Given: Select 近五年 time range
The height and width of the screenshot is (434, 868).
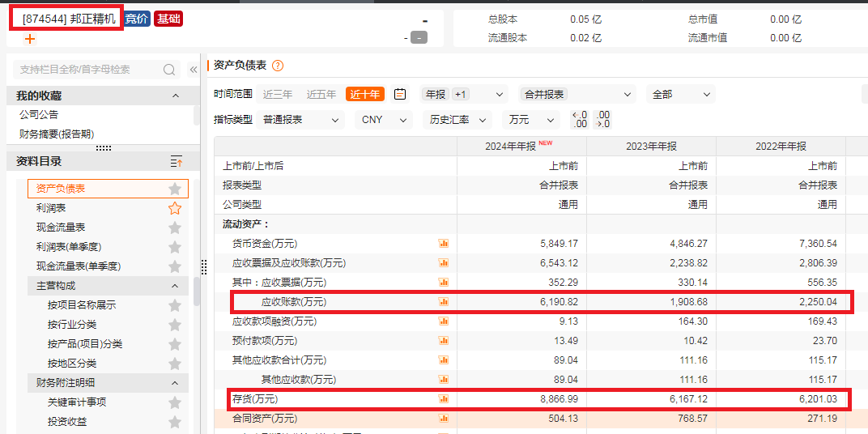Looking at the screenshot, I should pyautogui.click(x=321, y=94).
